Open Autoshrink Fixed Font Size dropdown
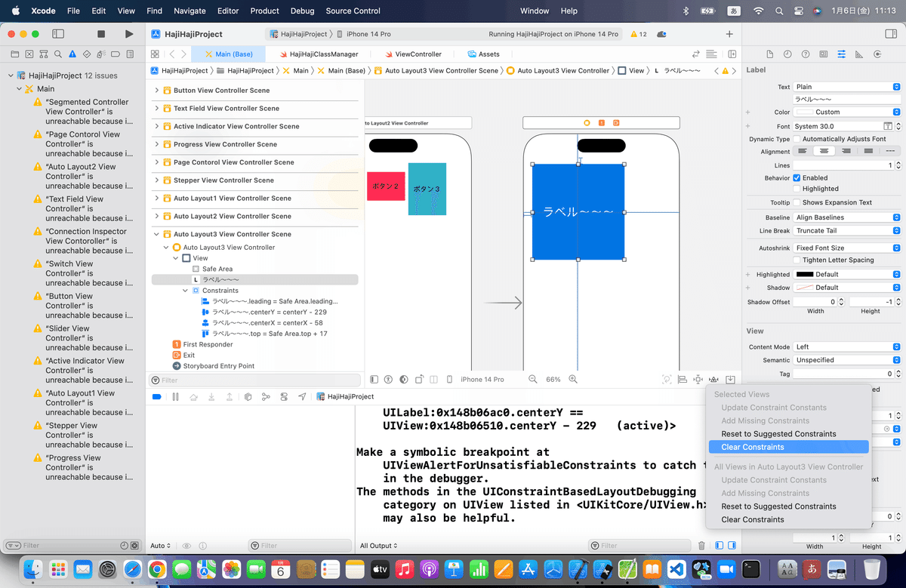The image size is (906, 588). pyautogui.click(x=846, y=248)
